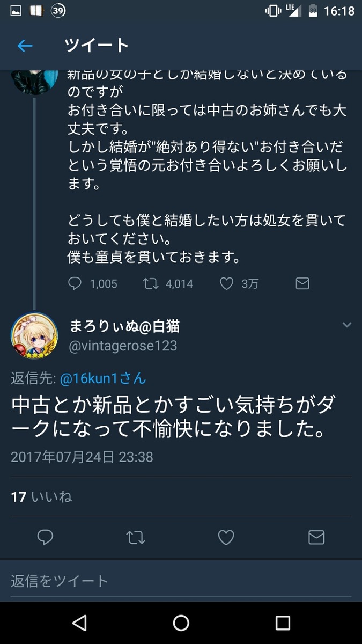Open replies via the 1,005 comment icon
This screenshot has width=362, height=644.
tap(75, 283)
